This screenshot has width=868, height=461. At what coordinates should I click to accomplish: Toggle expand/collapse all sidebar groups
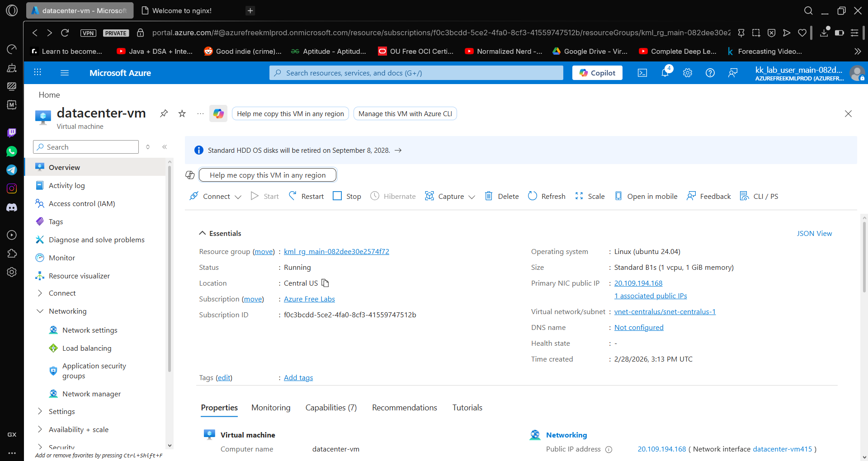148,147
